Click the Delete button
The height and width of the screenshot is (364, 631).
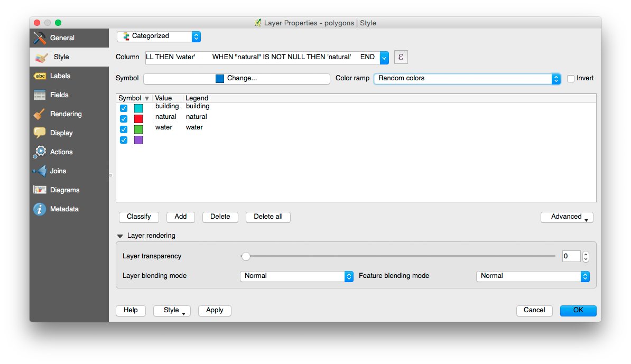[220, 217]
